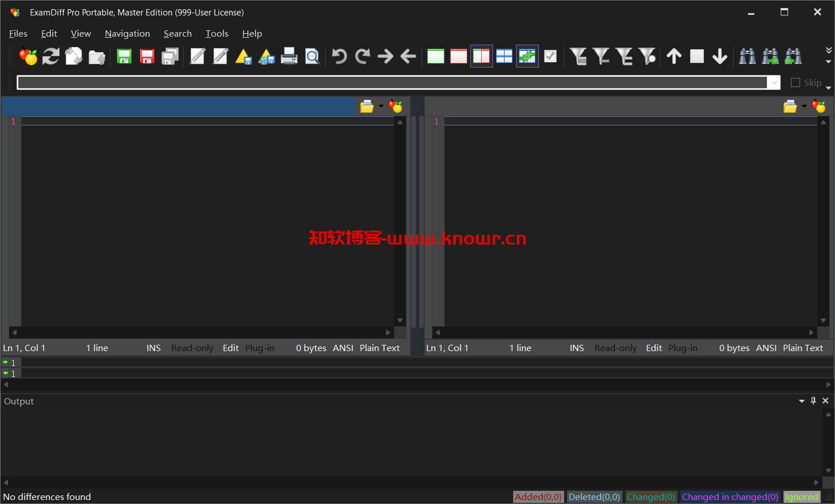Show only the second file pane (red)

tap(459, 56)
